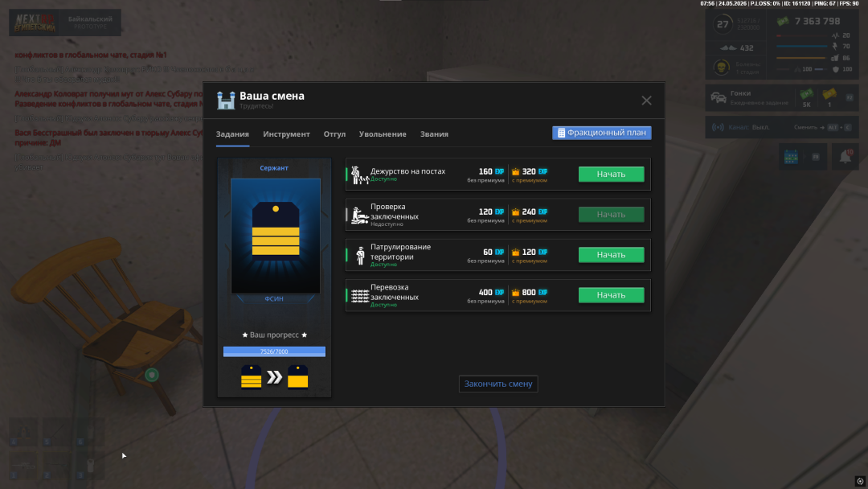Click the prisoner inspection task icon
Viewport: 868px width, 489px height.
click(x=360, y=215)
